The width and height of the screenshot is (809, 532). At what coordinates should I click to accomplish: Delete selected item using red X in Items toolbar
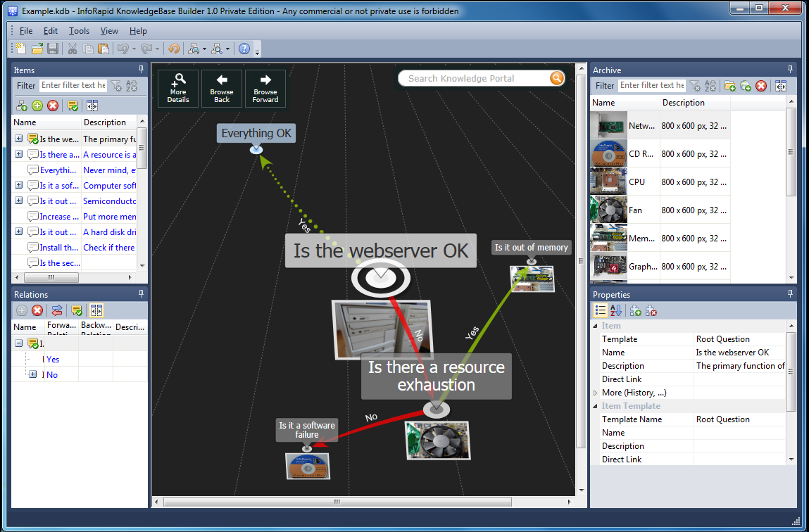point(53,106)
